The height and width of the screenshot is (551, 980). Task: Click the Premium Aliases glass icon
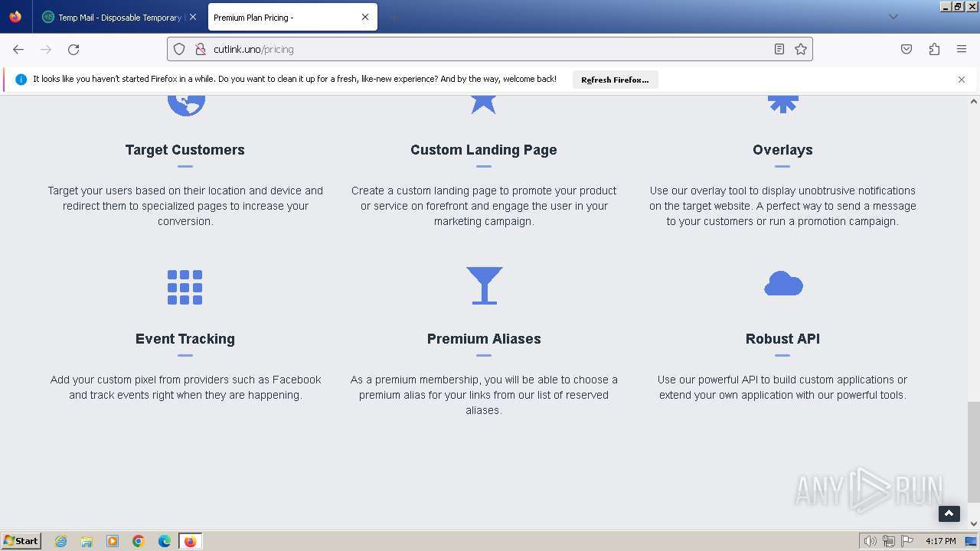484,285
